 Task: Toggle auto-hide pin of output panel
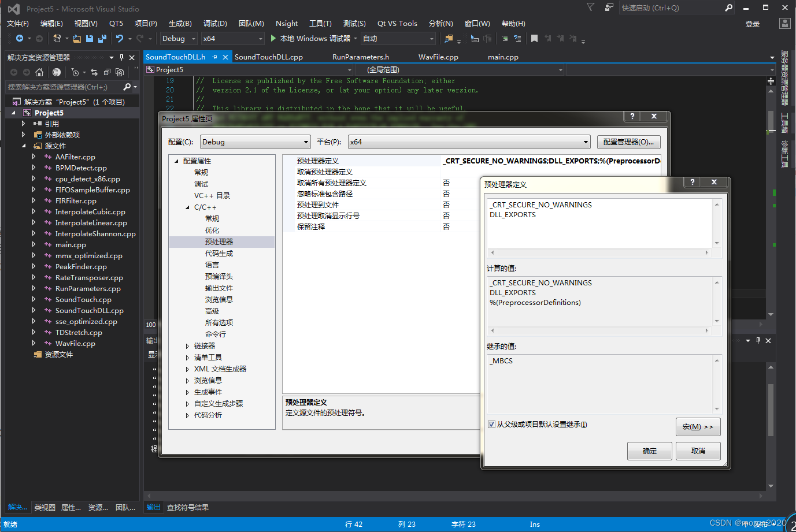tap(758, 341)
